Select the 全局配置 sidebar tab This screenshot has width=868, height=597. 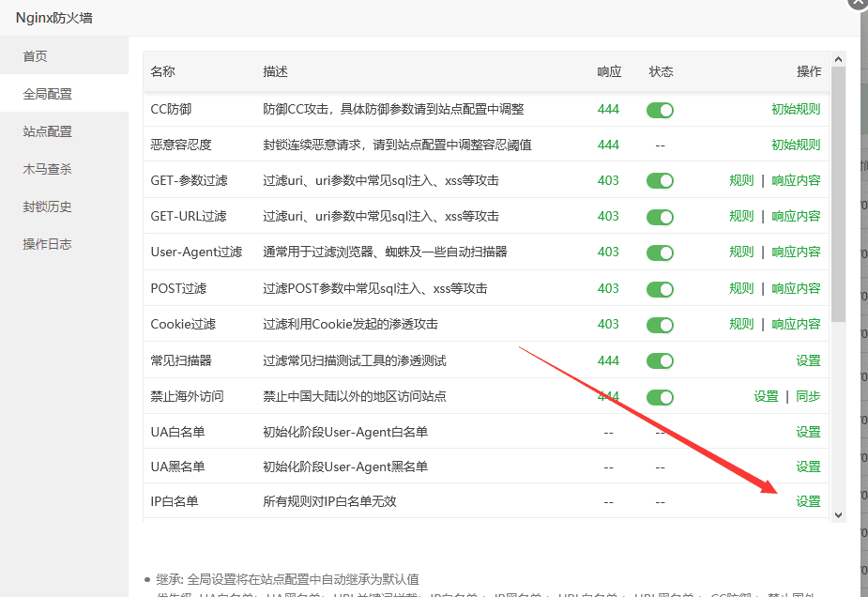coord(64,94)
